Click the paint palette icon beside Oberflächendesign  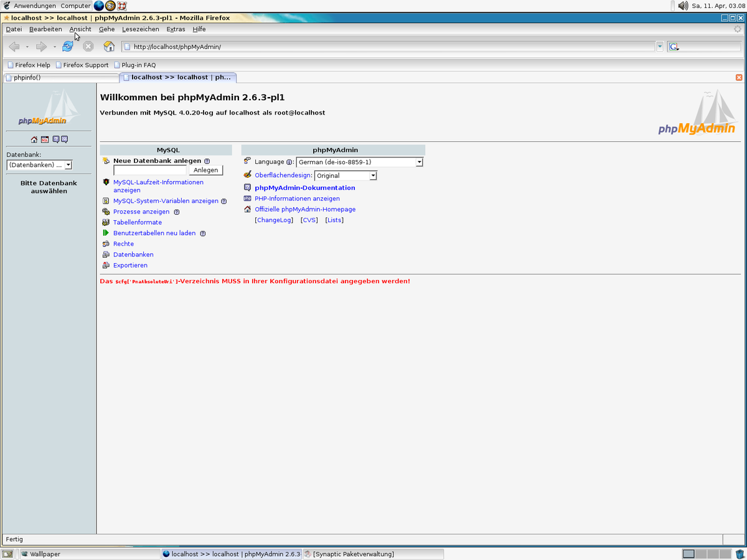pyautogui.click(x=248, y=175)
